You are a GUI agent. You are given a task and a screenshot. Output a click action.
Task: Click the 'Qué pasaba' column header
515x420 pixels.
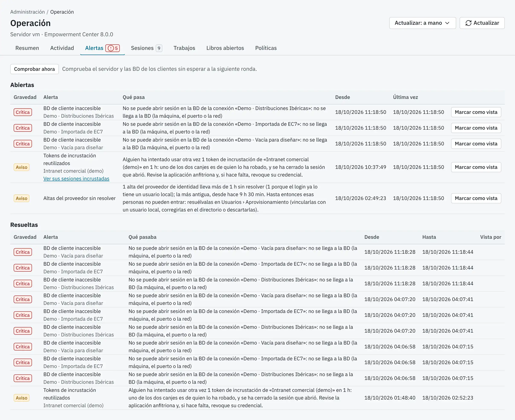142,237
